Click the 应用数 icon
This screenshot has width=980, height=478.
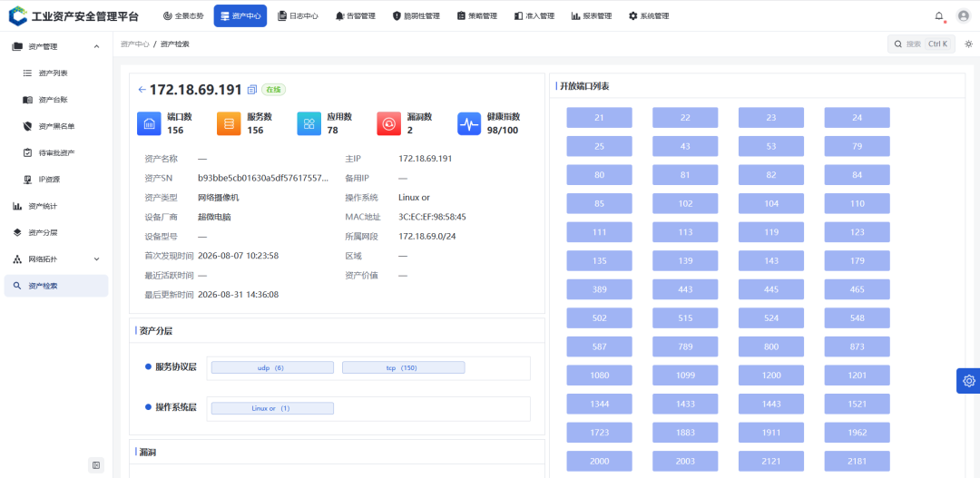point(309,123)
